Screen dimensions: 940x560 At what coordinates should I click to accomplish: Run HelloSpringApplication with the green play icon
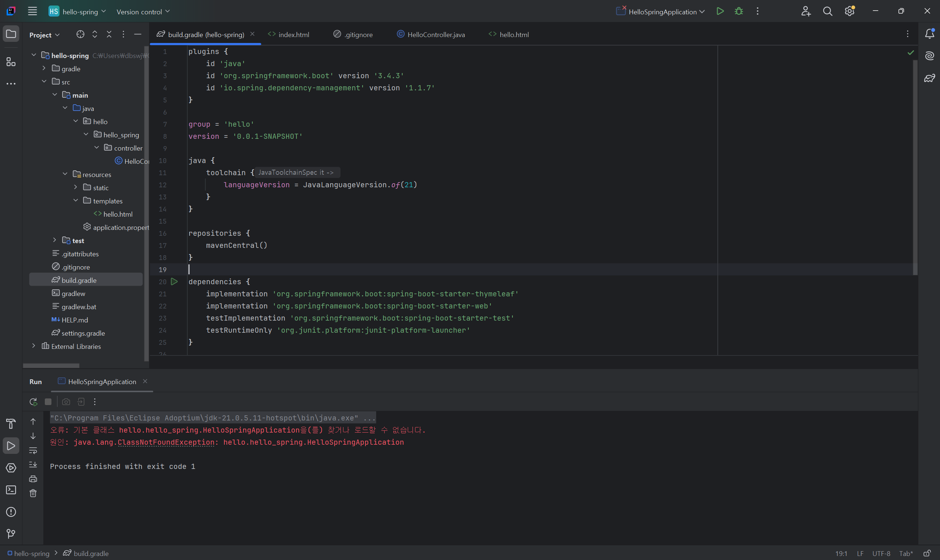720,11
